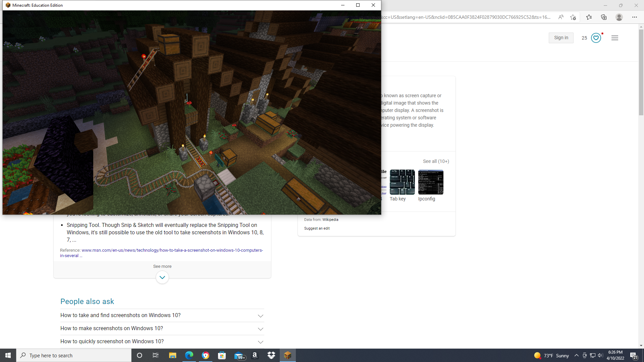Image resolution: width=644 pixels, height=362 pixels.
Task: Open the Ipconfig thumbnail
Action: [431, 182]
